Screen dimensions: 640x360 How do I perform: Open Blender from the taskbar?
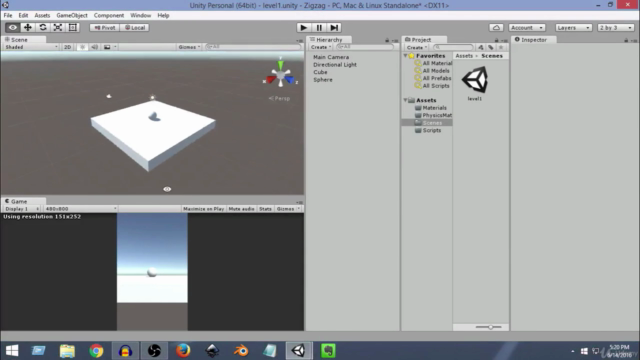241,351
